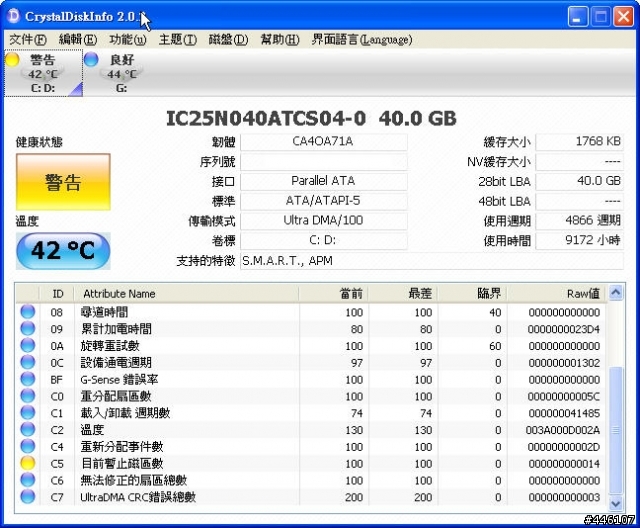Click the 4866 週期 power cycle value
The image size is (640, 528).
(x=580, y=221)
